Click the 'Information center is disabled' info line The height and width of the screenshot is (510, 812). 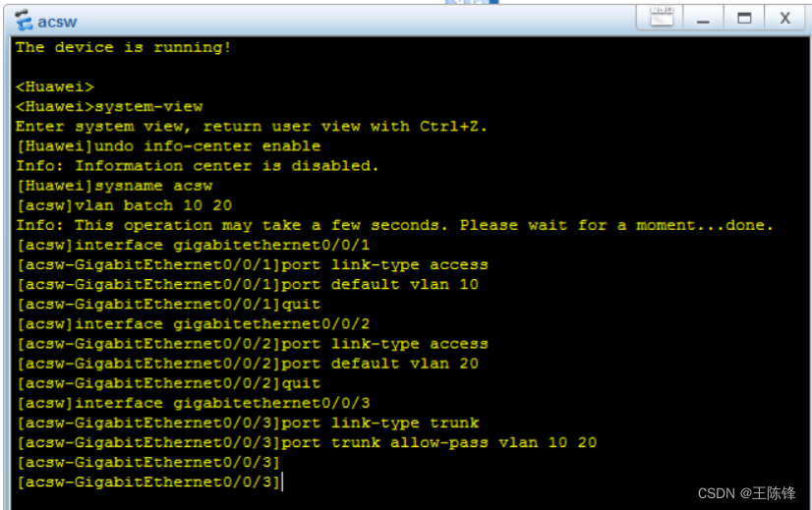(197, 165)
